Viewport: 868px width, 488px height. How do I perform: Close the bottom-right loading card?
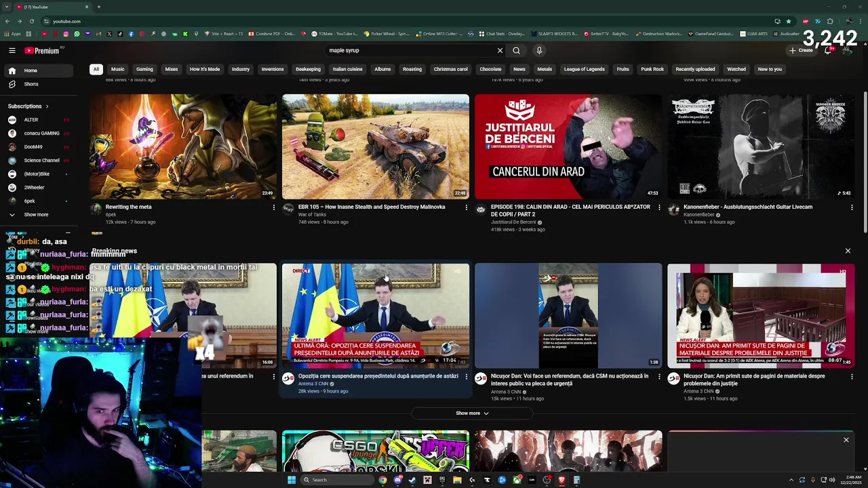click(x=846, y=441)
